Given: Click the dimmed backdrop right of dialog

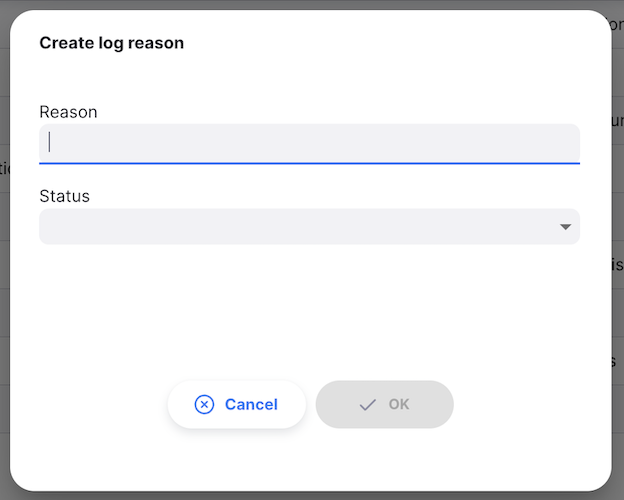Looking at the screenshot, I should pos(618,300).
